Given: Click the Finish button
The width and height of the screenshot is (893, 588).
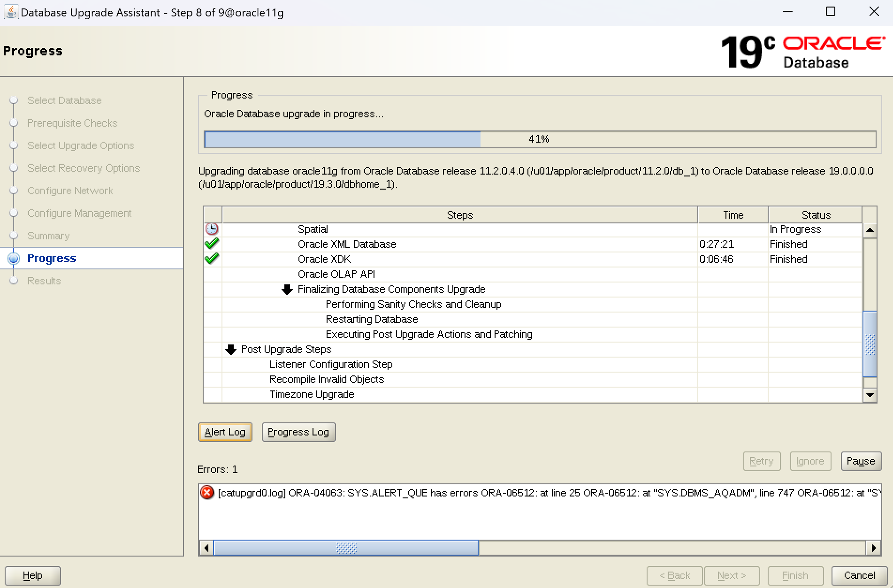Looking at the screenshot, I should [795, 576].
